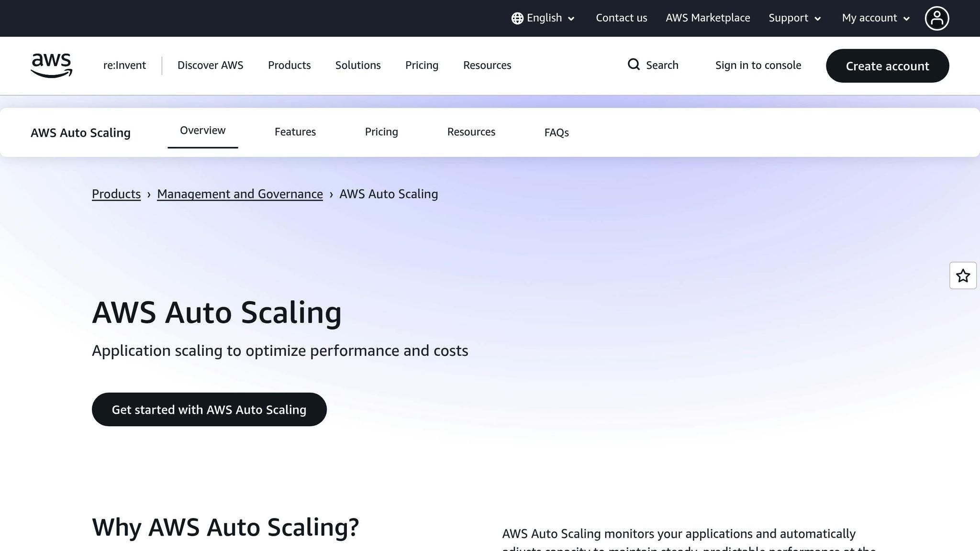Expand the Support dropdown
The height and width of the screenshot is (551, 980).
794,18
